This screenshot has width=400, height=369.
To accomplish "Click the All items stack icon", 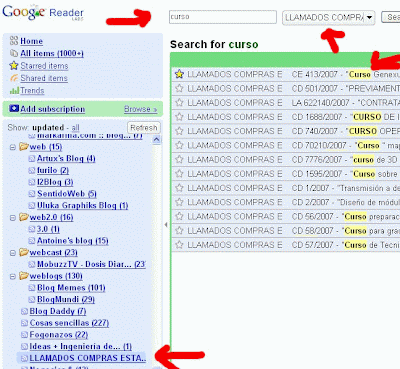I will pyautogui.click(x=14, y=53).
